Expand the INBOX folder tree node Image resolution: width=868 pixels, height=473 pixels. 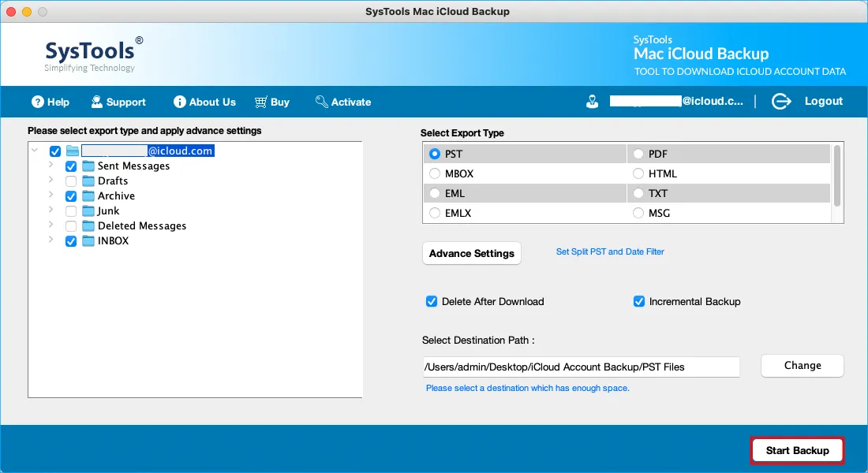coord(51,240)
